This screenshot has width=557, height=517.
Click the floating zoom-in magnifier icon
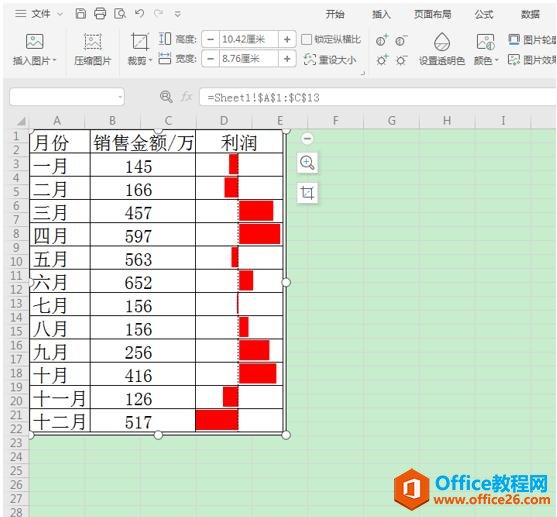[x=307, y=163]
